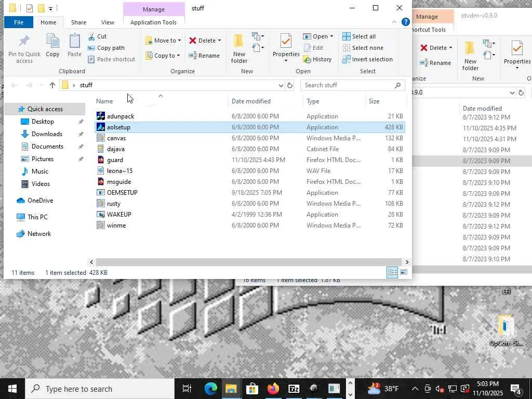The image size is (532, 399).
Task: Open the Application Tools tab
Action: 153,22
